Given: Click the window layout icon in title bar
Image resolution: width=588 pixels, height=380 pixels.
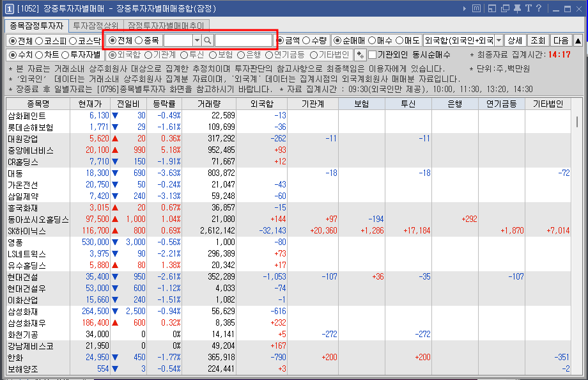Looking at the screenshot, I should click(x=492, y=8).
